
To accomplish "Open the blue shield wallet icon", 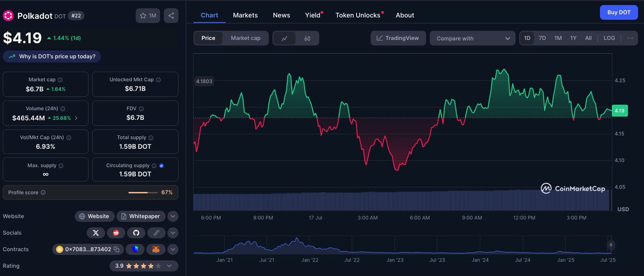I will point(135,249).
